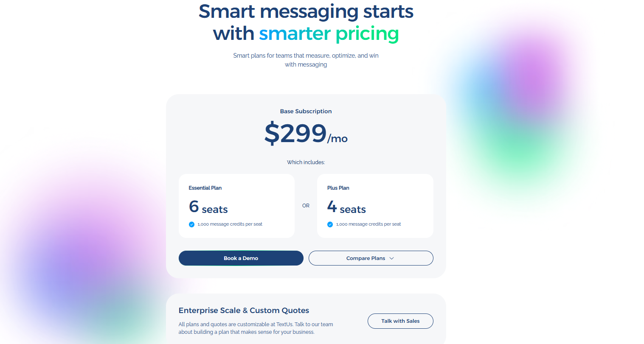
Task: Expand the Compare Plans dropdown
Action: [x=371, y=258]
